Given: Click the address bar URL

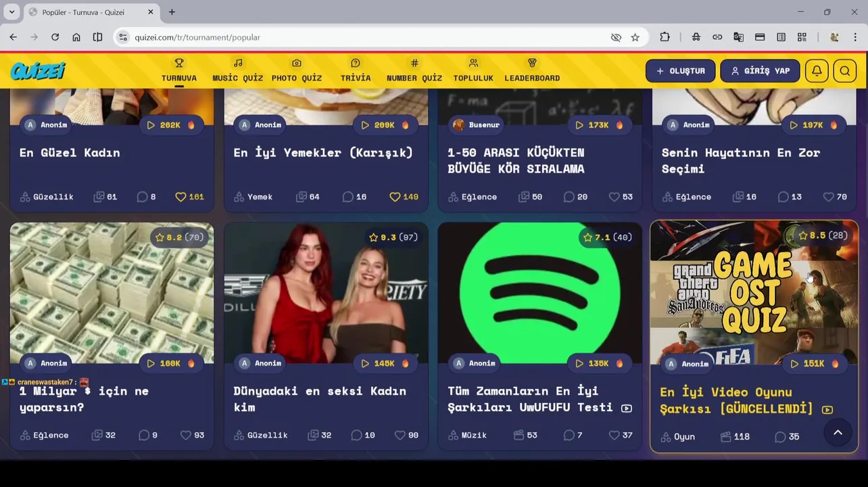Looking at the screenshot, I should click(197, 37).
